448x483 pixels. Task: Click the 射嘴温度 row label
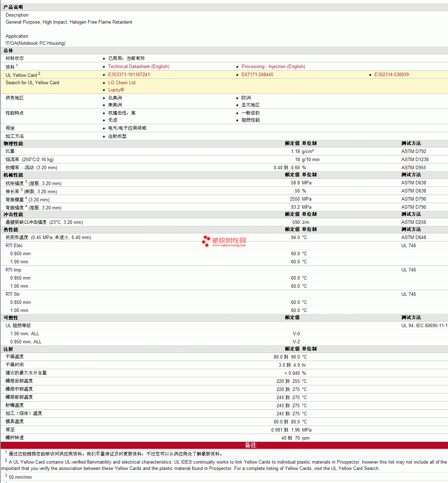tap(14, 405)
